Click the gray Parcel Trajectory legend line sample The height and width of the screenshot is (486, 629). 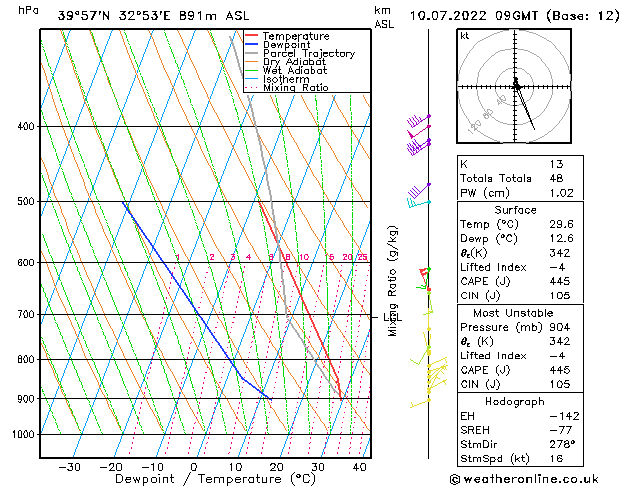(x=251, y=53)
